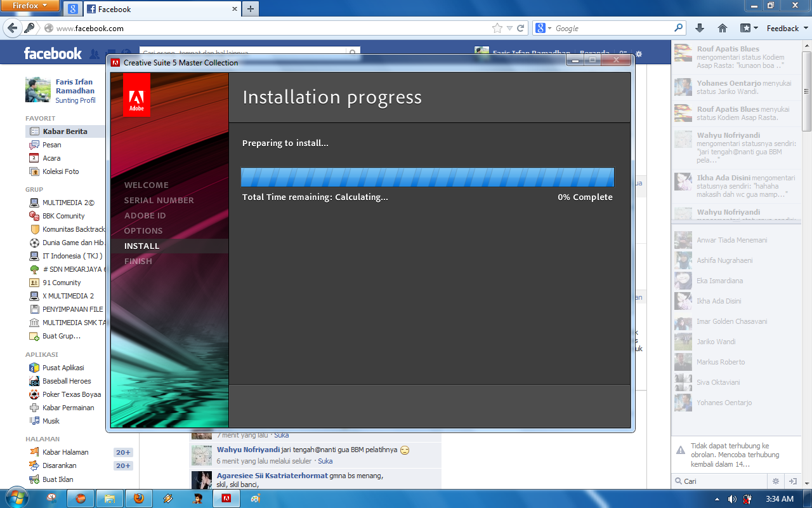Select the Facebook browser tab
812x508 pixels.
pos(162,9)
